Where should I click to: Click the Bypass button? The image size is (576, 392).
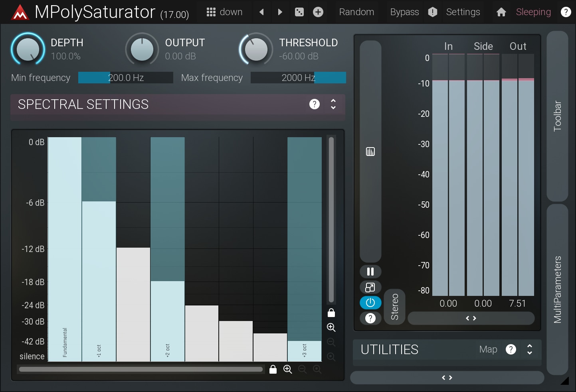tap(404, 12)
